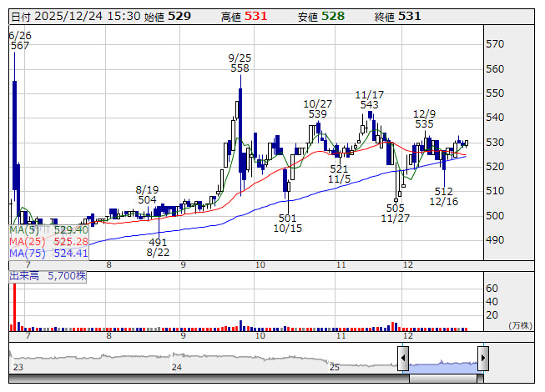The height and width of the screenshot is (392, 545).
Task: Click the 終値 531 closing price
Action: tap(397, 17)
